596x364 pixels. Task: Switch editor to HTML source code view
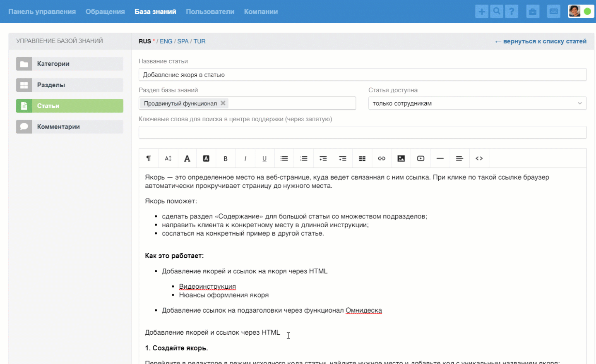479,158
